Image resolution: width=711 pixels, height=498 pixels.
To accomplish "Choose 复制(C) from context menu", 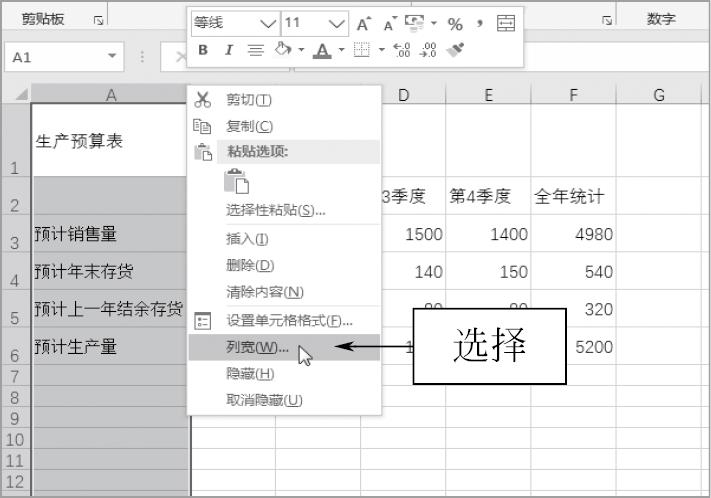I will (x=284, y=126).
